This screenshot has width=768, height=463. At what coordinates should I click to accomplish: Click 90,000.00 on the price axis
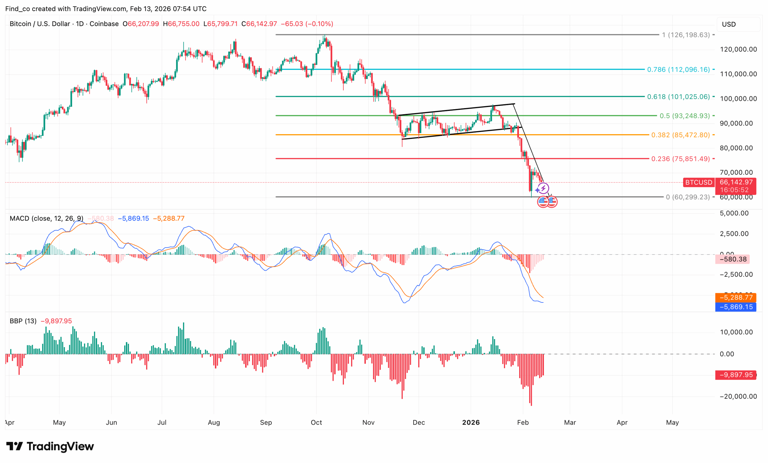pyautogui.click(x=736, y=123)
